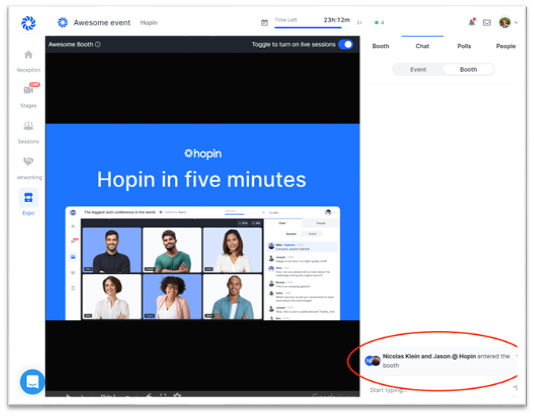Image resolution: width=534 pixels, height=416 pixels.
Task: Switch to the Polls tab
Action: [464, 46]
